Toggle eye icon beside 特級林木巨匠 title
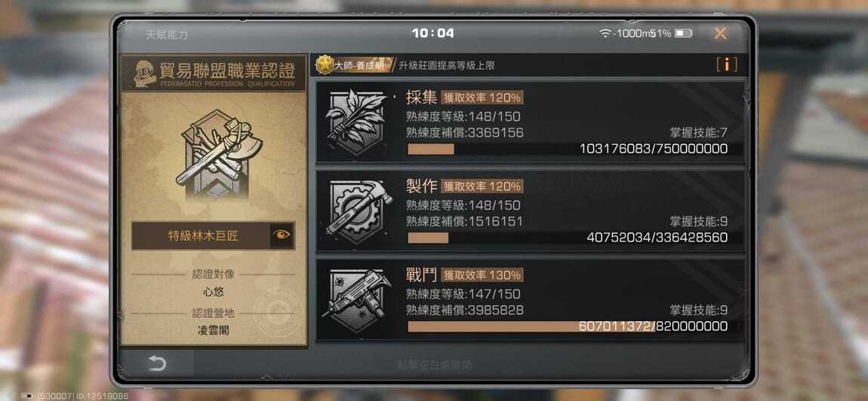Screen dimensions: 868x401 (x=282, y=236)
